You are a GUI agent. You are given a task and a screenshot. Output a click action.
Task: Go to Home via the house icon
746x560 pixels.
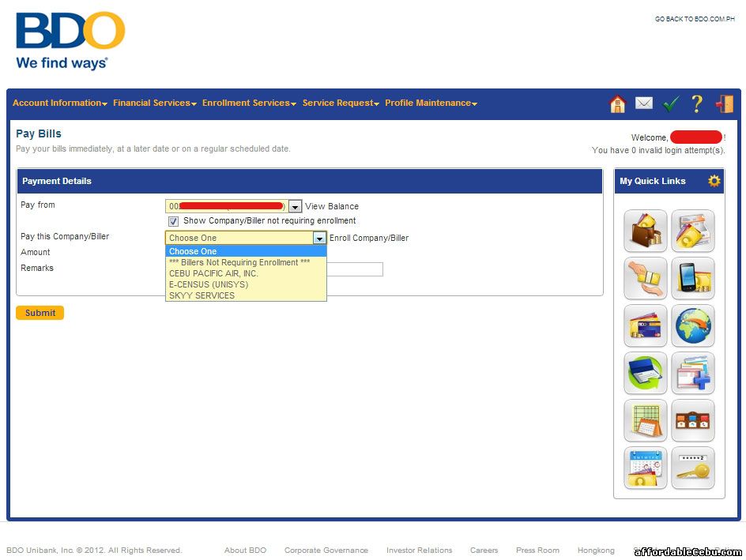pyautogui.click(x=617, y=103)
